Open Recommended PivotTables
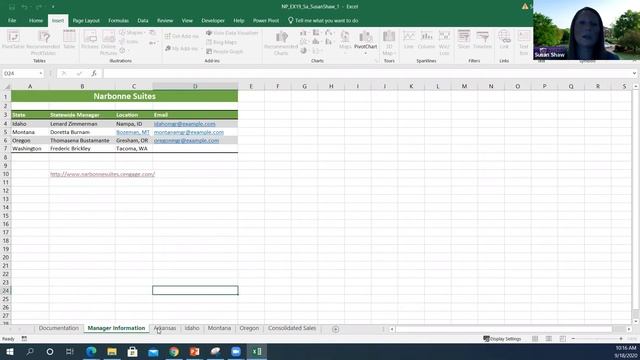 43,42
